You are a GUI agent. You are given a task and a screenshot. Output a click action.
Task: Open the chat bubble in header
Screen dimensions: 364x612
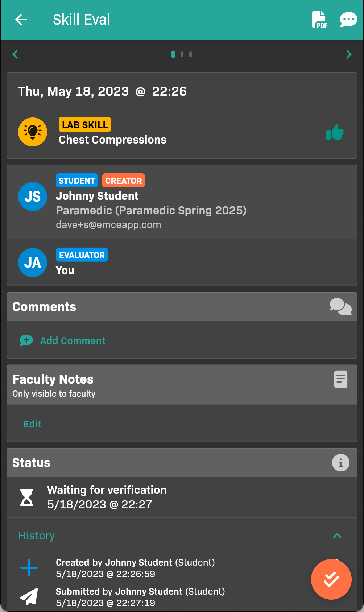click(x=348, y=20)
